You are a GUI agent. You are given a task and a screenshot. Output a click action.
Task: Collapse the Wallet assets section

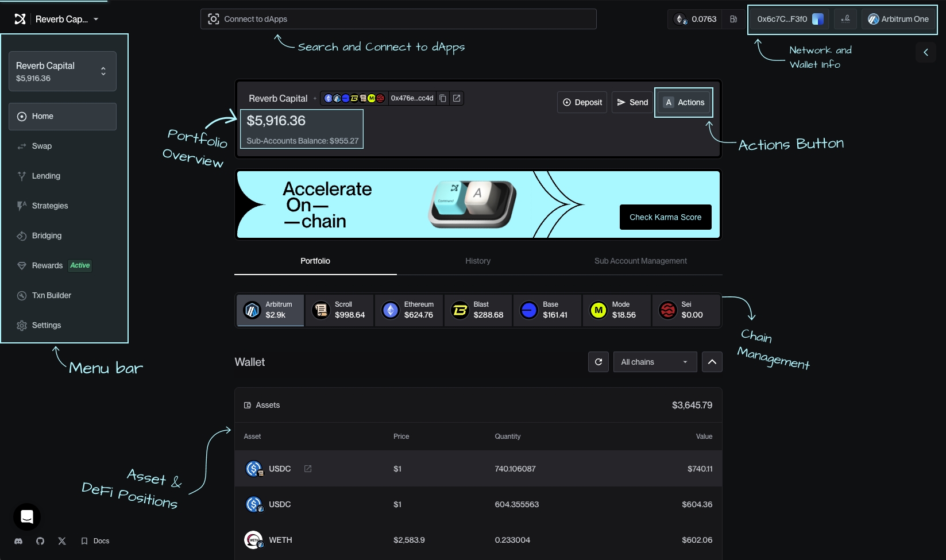(712, 362)
